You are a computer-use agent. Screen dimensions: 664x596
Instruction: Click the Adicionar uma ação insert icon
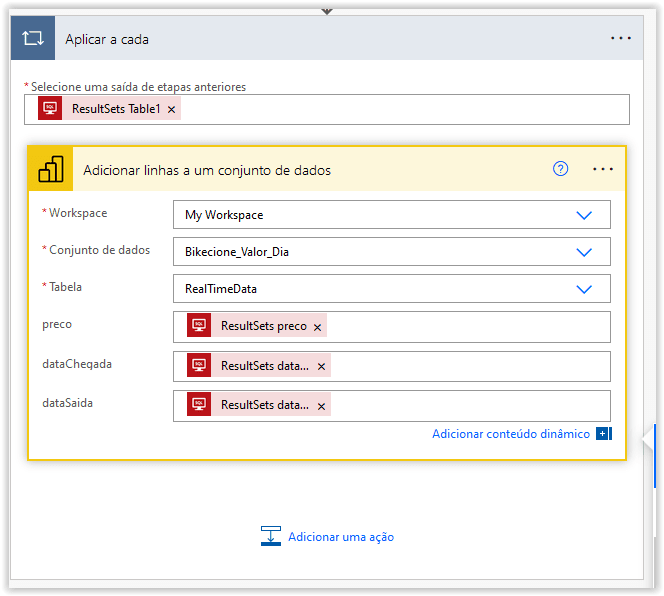coord(271,536)
